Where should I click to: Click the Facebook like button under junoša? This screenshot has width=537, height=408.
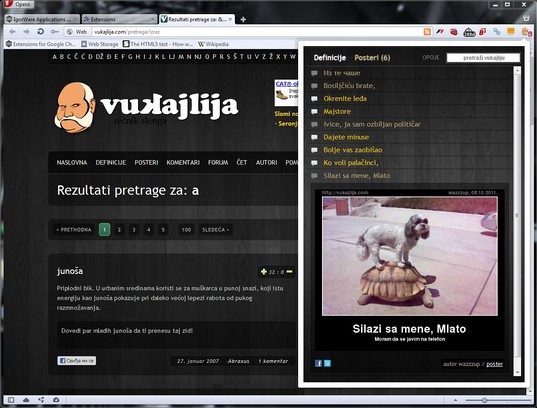[77, 360]
